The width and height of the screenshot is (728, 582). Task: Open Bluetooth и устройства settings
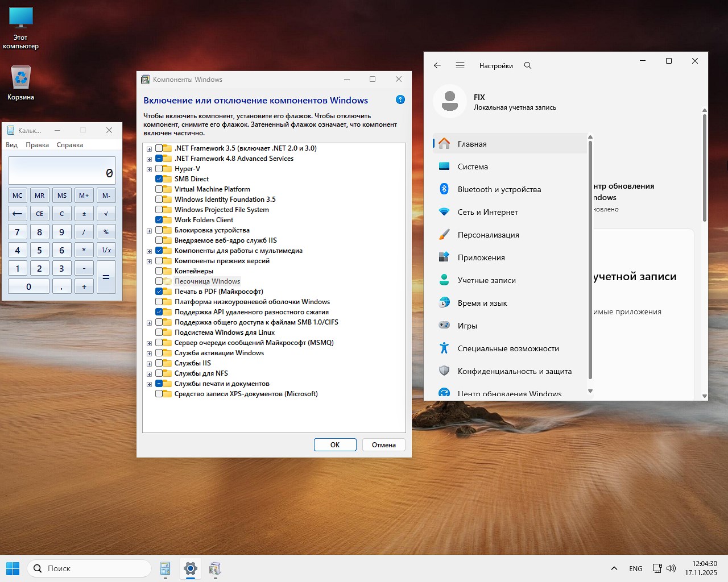click(499, 189)
